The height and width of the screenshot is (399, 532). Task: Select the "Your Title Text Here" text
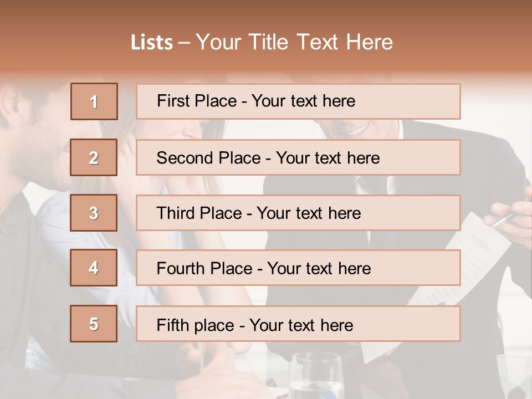coord(294,42)
